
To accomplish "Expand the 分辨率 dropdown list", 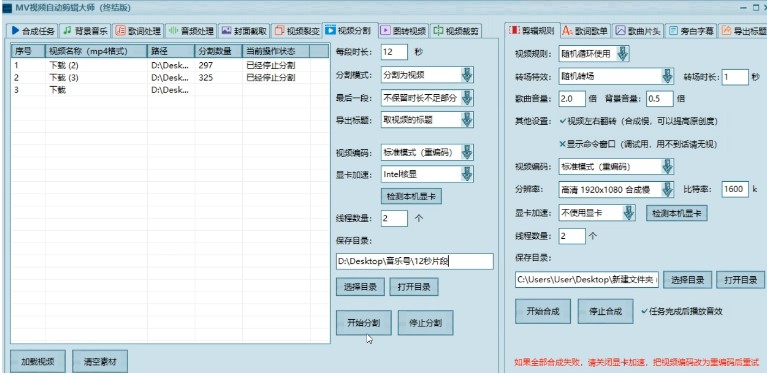I will click(667, 190).
